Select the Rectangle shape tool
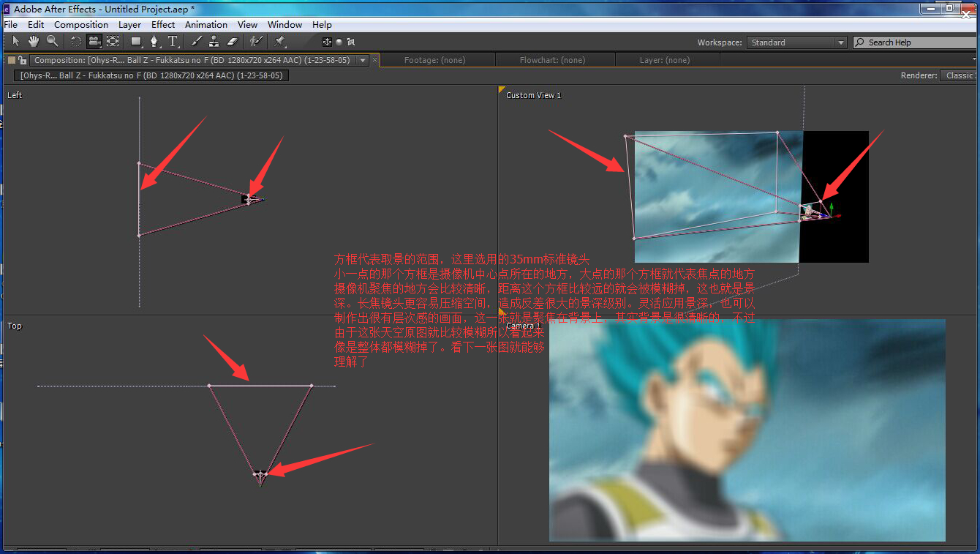980x554 pixels. 137,42
